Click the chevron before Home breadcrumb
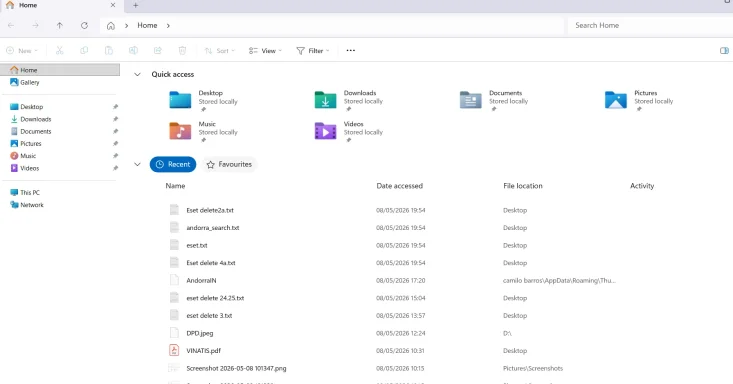The image size is (733, 384). click(x=126, y=26)
